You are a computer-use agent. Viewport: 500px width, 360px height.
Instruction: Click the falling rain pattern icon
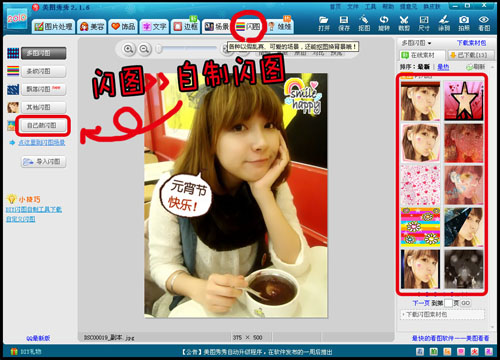pyautogui.click(x=13, y=89)
